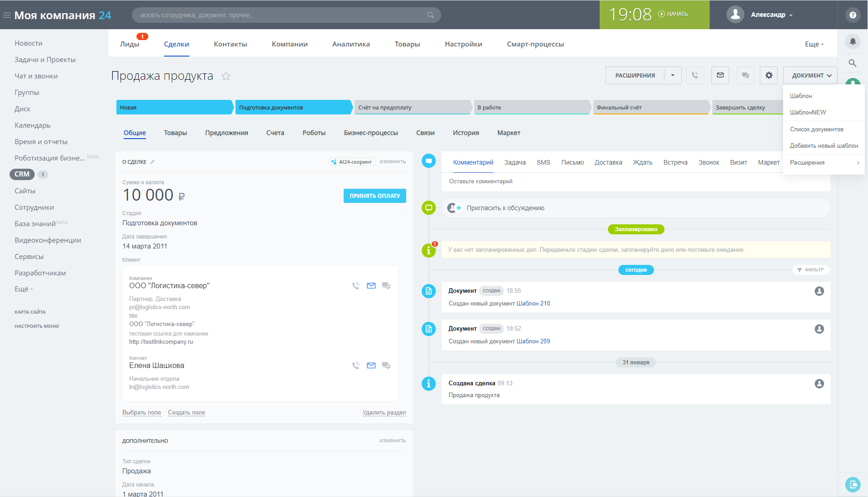Click phone call icon in toolbar
868x497 pixels.
click(x=695, y=75)
